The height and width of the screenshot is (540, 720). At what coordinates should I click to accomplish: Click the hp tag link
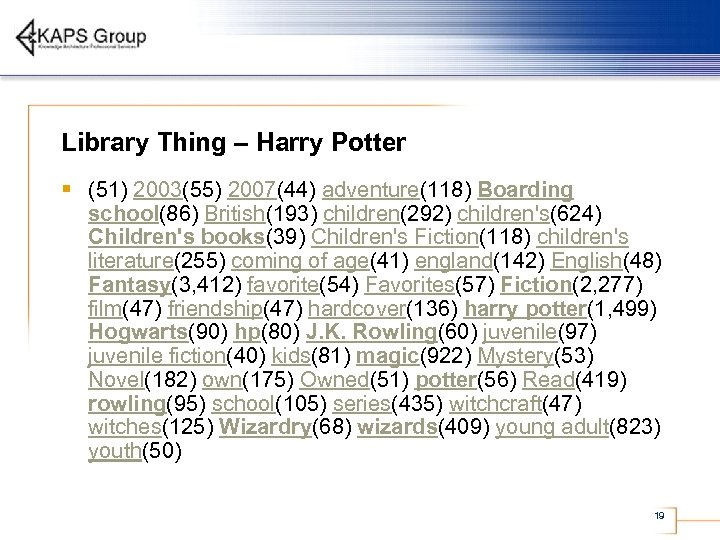pos(248,332)
